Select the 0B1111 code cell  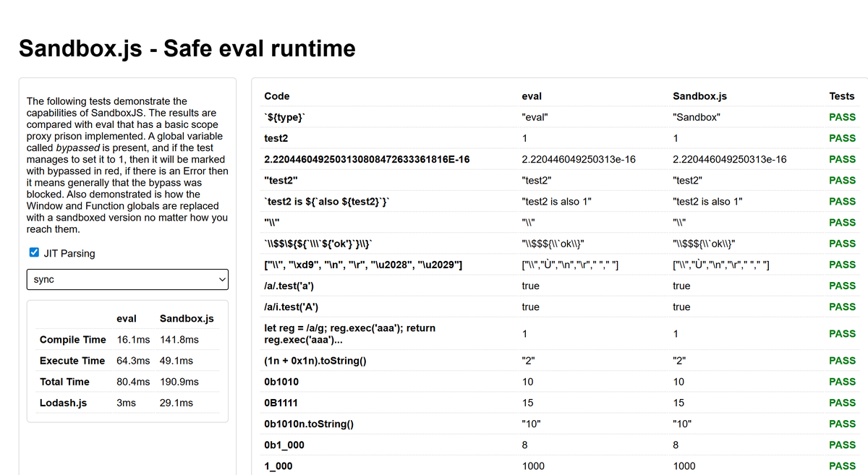[281, 402]
